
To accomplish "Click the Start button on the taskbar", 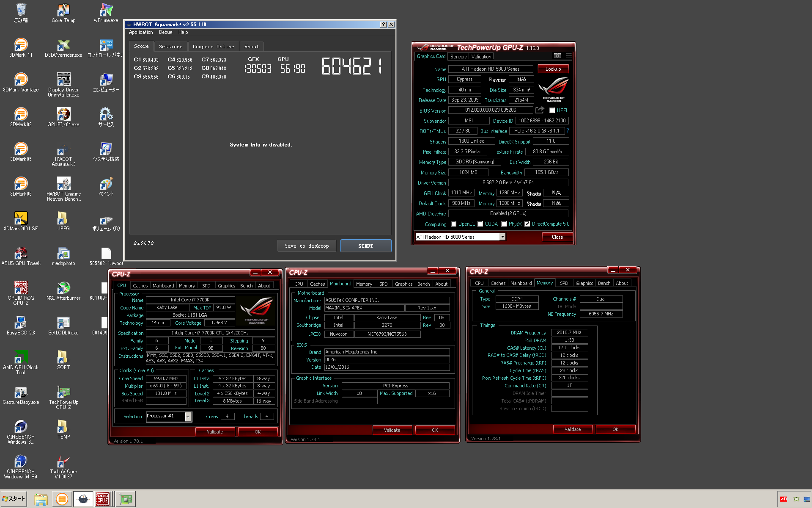I will [14, 499].
